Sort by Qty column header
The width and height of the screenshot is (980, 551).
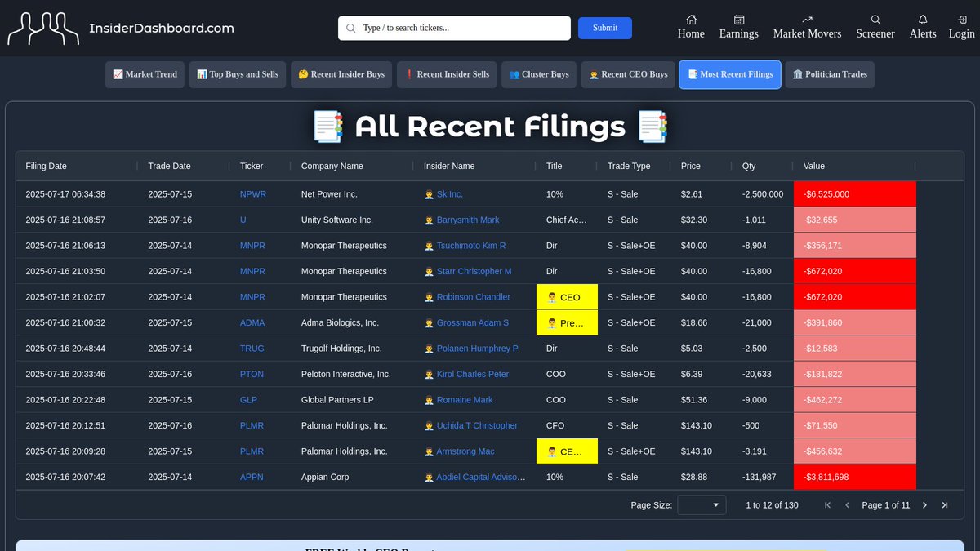749,166
